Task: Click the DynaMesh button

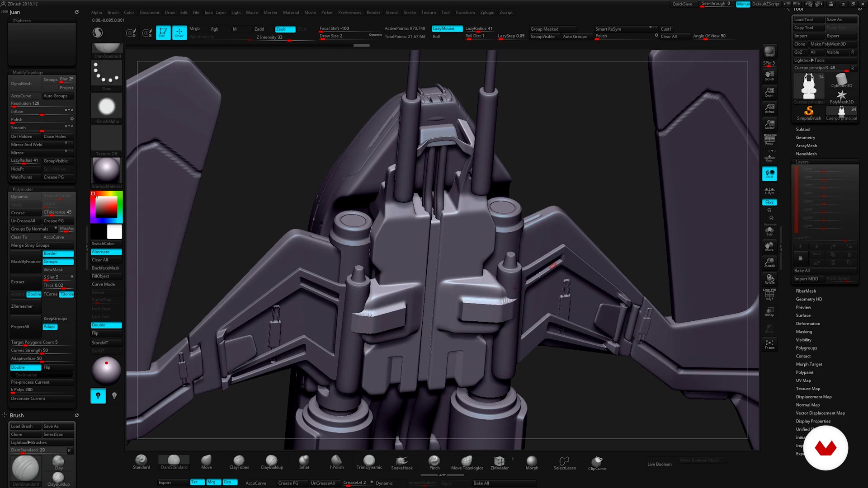Action: 25,84
